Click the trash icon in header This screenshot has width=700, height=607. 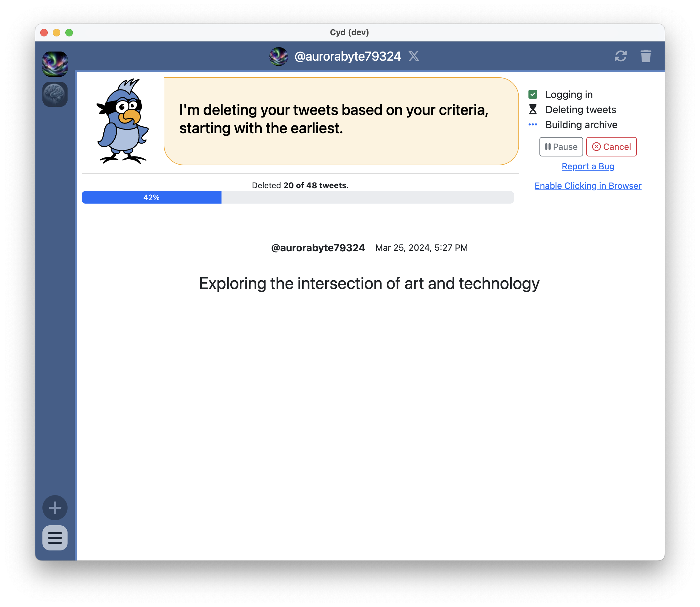pos(645,56)
